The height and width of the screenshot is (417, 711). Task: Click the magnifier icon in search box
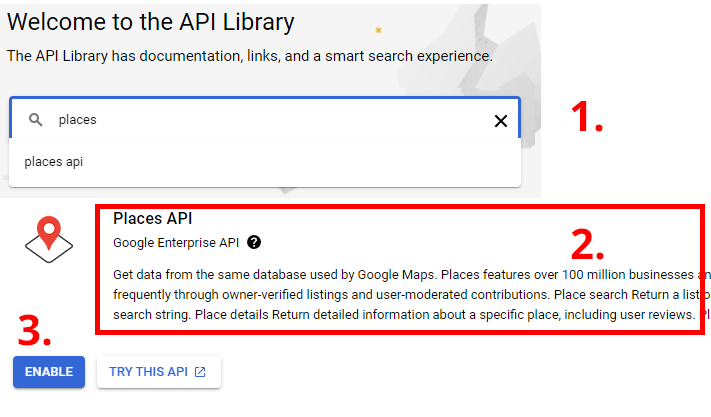[x=36, y=120]
